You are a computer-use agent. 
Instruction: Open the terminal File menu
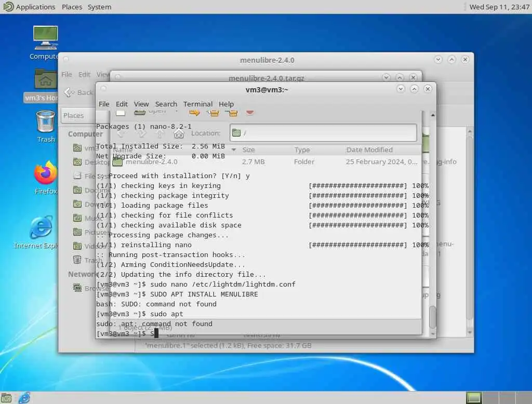(x=104, y=104)
